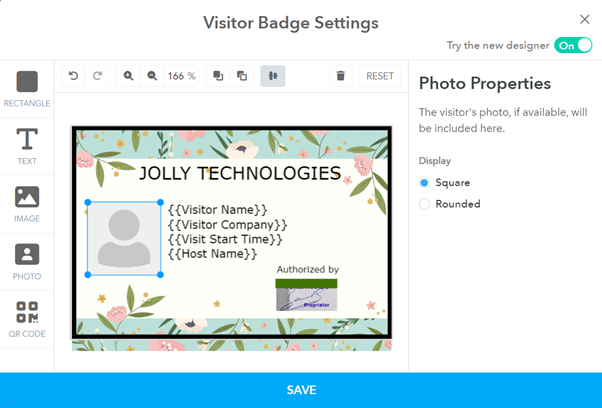
Task: Click the bring to front icon
Action: click(x=218, y=76)
